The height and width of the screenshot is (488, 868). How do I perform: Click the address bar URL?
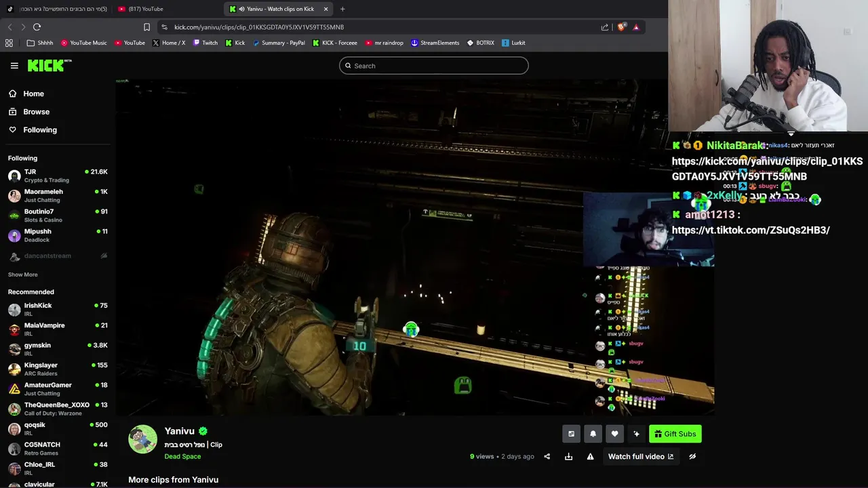(259, 27)
